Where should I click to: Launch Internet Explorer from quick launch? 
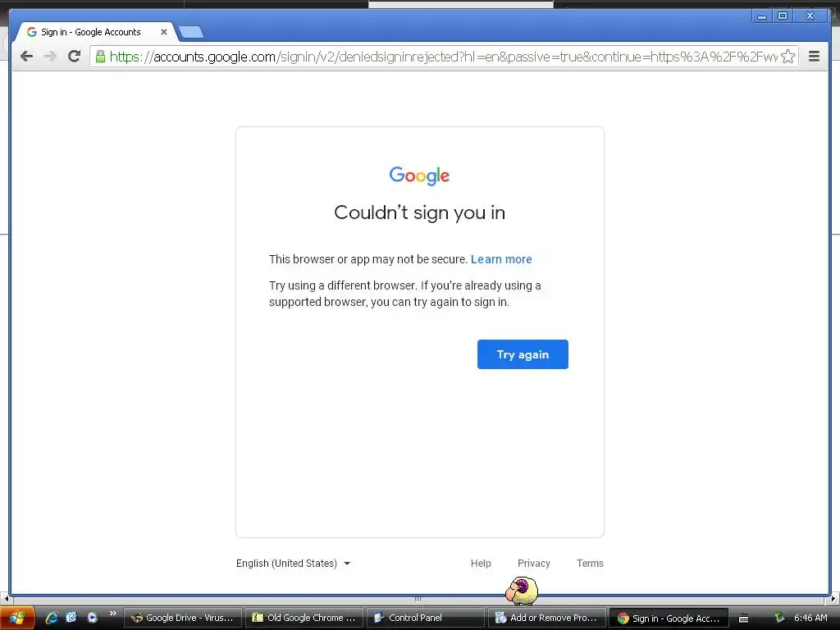[x=52, y=618]
